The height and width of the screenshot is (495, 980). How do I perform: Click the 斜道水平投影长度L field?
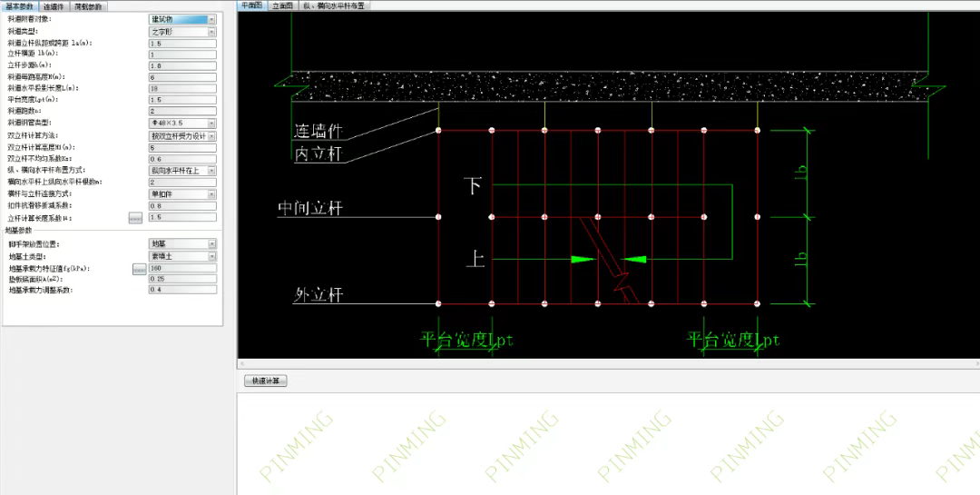click(182, 88)
